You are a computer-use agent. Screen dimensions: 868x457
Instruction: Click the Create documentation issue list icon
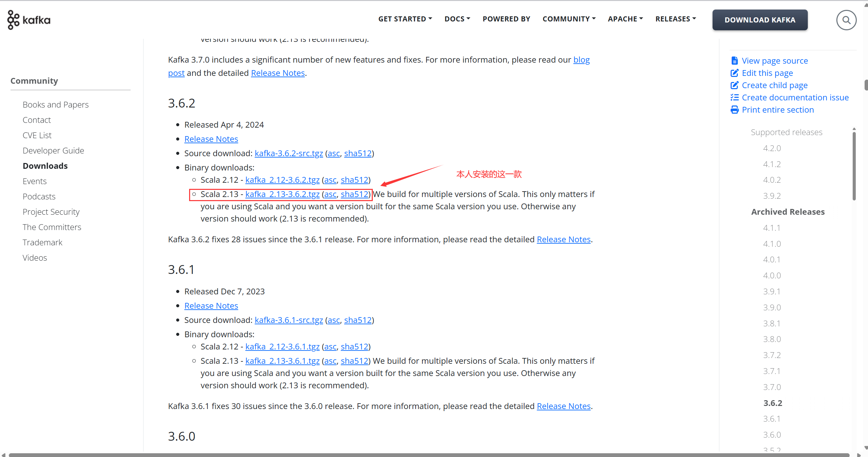tap(734, 97)
